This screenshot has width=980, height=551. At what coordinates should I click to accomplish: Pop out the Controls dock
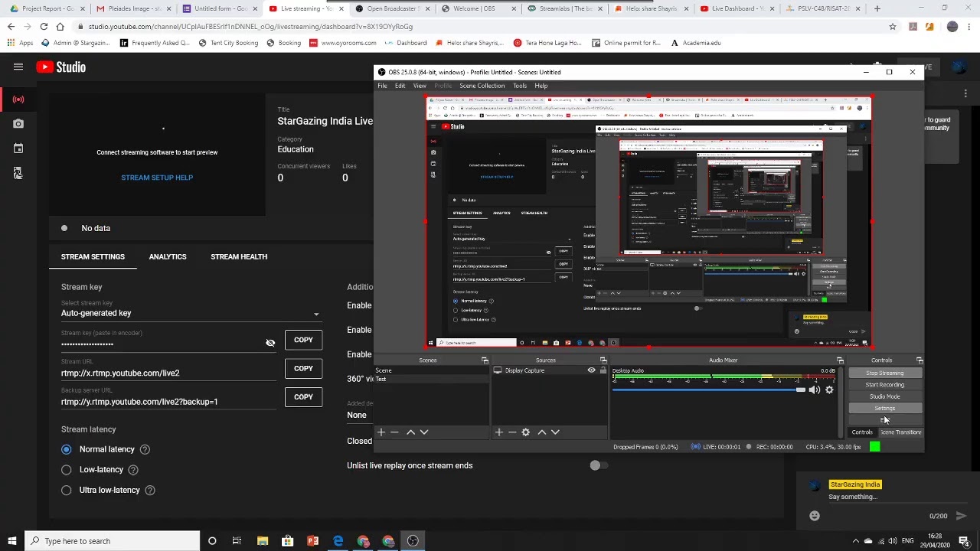pyautogui.click(x=920, y=360)
